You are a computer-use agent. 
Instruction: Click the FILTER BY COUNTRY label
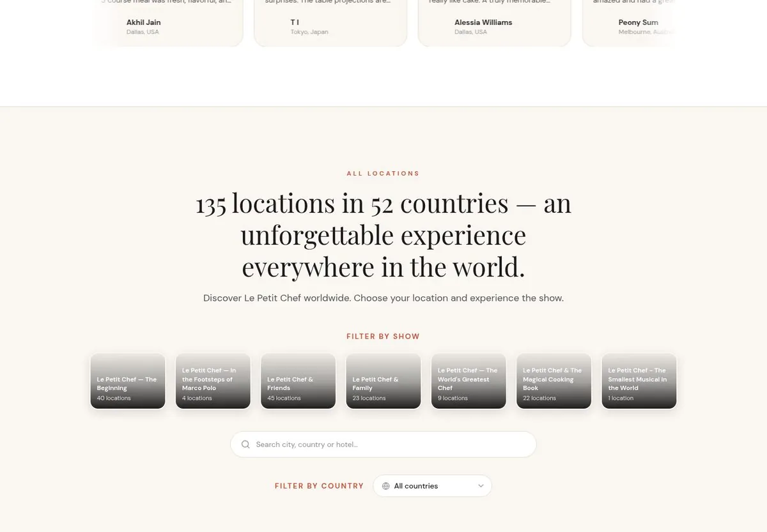tap(320, 486)
